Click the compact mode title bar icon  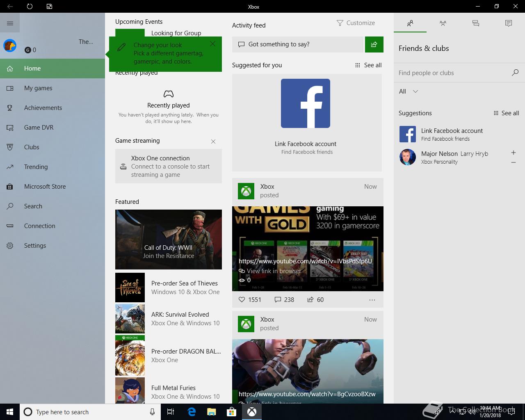click(x=49, y=7)
